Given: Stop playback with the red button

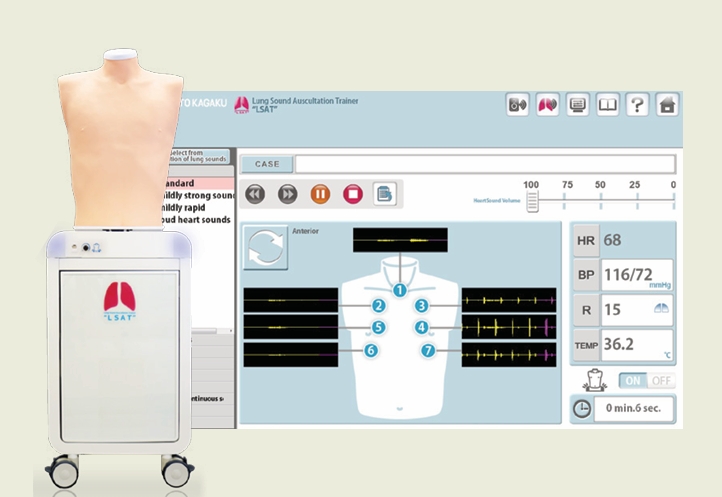Looking at the screenshot, I should [x=353, y=194].
